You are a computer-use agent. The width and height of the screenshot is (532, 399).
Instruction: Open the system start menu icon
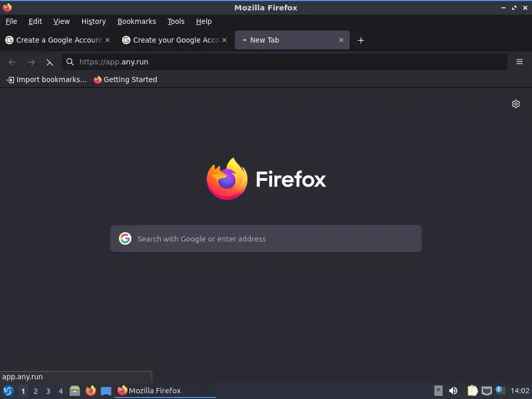point(8,391)
